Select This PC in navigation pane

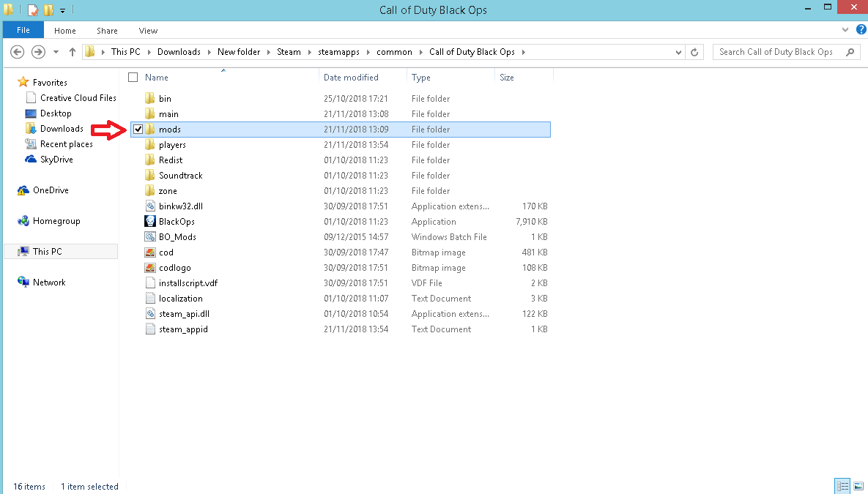[61, 251]
